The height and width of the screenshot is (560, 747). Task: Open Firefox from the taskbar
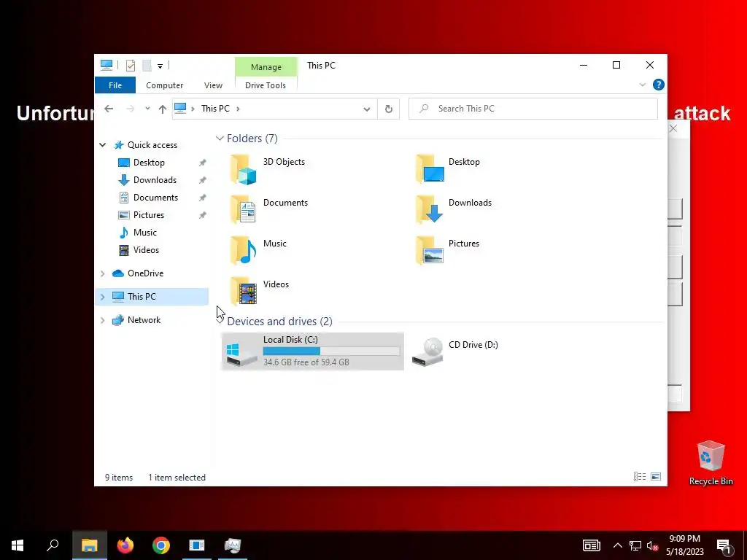point(125,545)
